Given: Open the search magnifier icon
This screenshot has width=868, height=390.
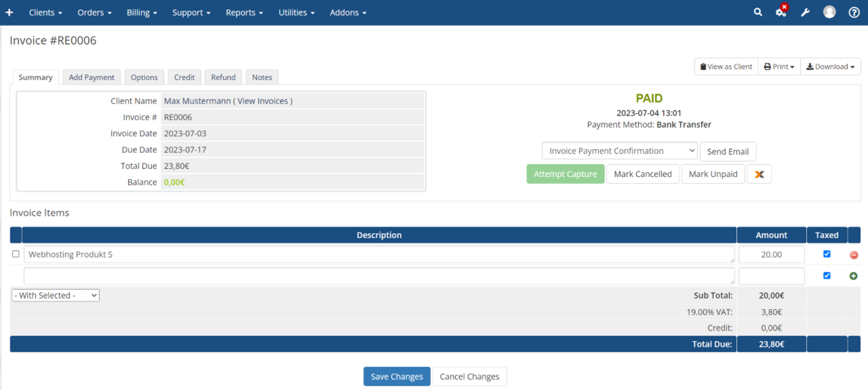Looking at the screenshot, I should point(758,12).
